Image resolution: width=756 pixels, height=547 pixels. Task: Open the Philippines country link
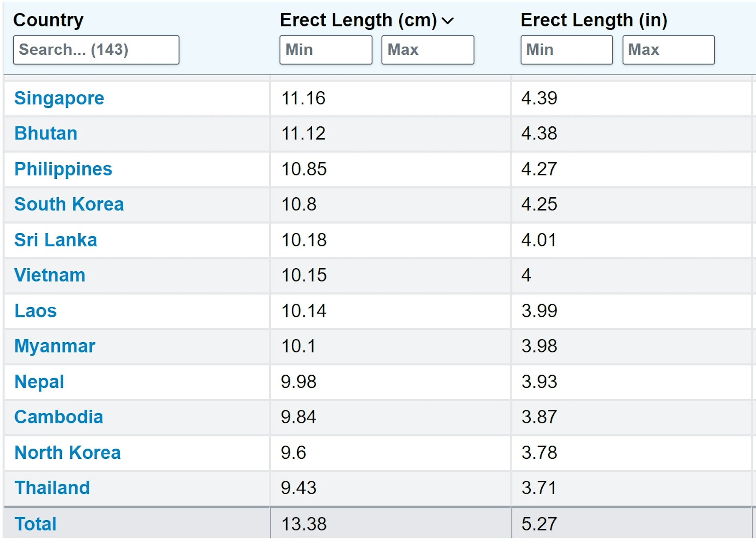tap(63, 169)
